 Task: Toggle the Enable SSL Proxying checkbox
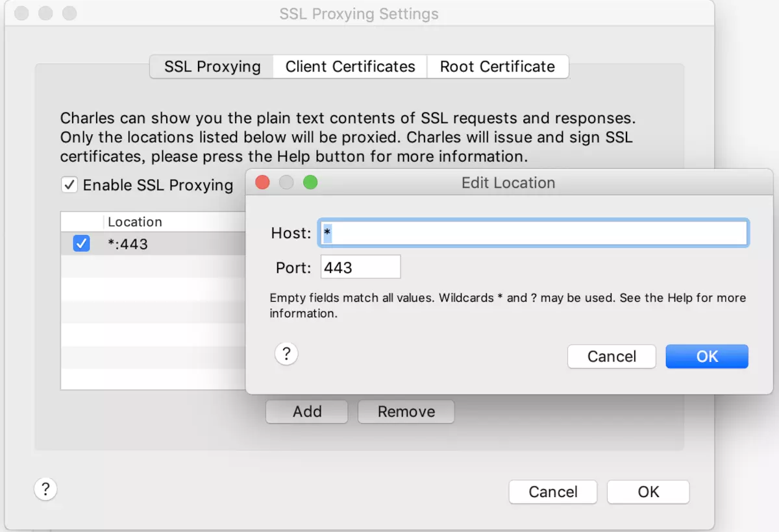point(69,185)
